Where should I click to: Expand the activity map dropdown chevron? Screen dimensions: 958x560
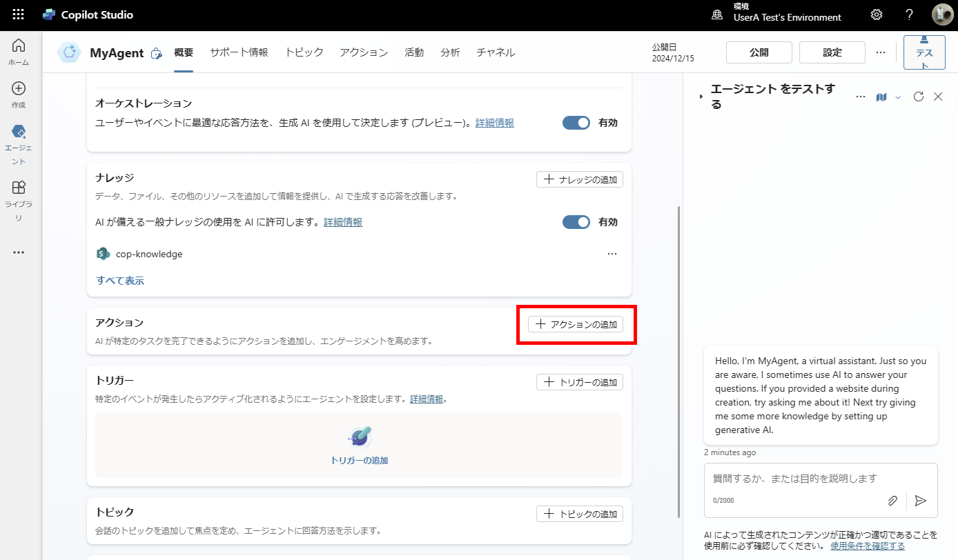point(898,97)
